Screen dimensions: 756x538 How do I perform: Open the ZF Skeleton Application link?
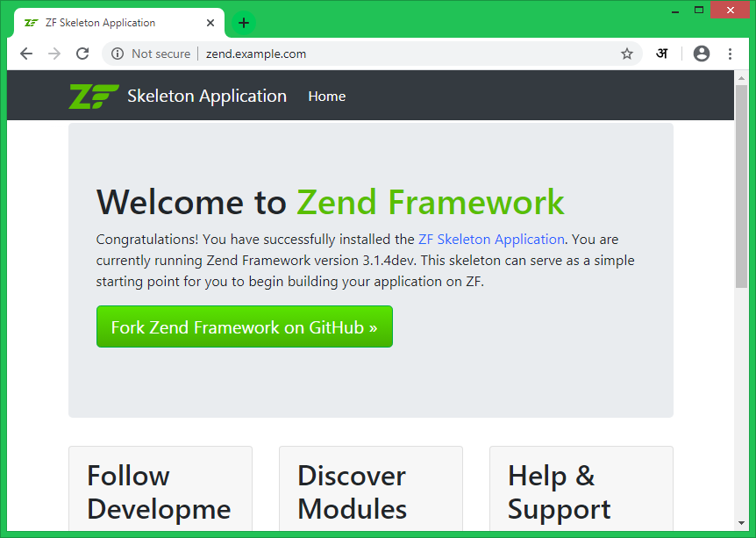(x=491, y=240)
